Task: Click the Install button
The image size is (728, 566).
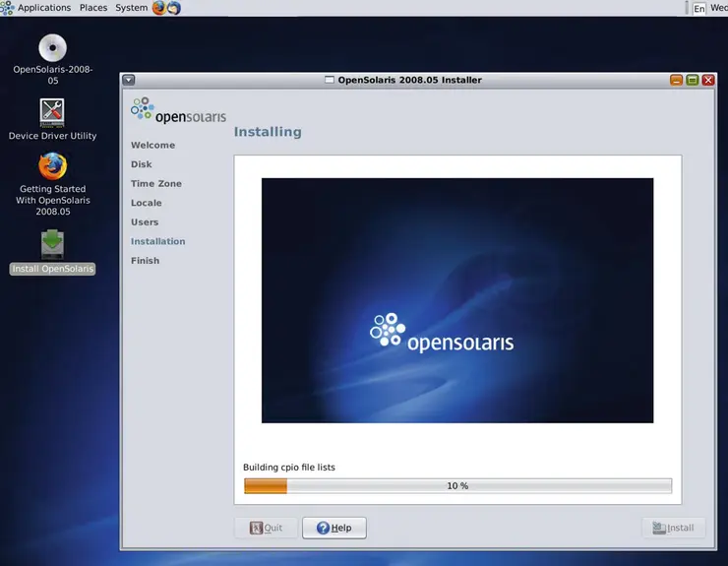Action: point(674,528)
